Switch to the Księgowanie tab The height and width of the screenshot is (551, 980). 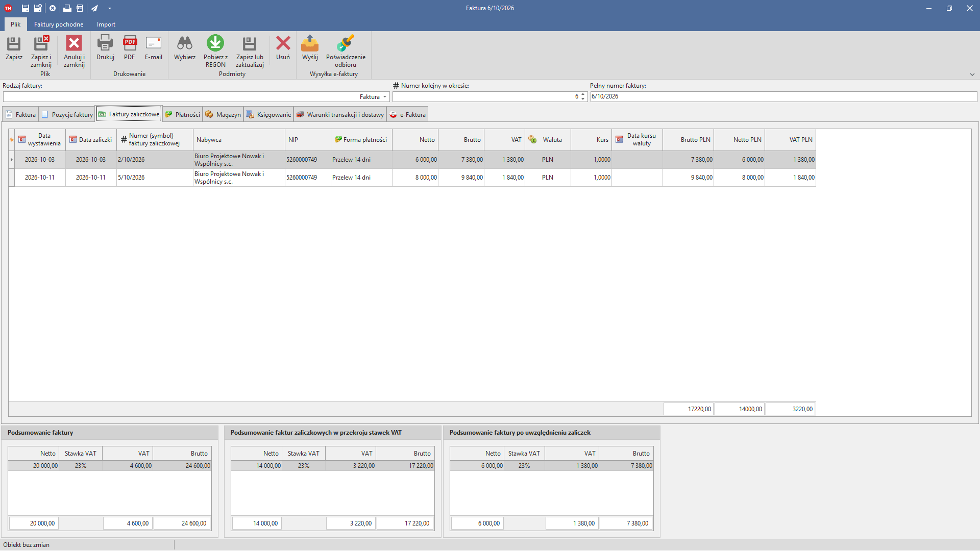pyautogui.click(x=268, y=114)
